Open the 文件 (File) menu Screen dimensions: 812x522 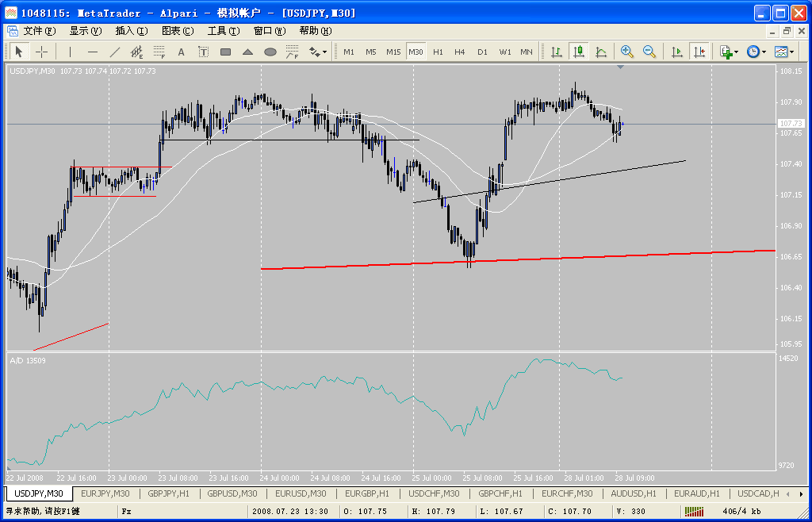pyautogui.click(x=40, y=31)
